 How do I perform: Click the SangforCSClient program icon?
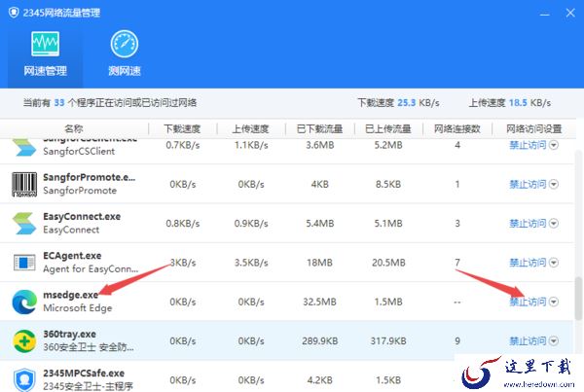24,147
